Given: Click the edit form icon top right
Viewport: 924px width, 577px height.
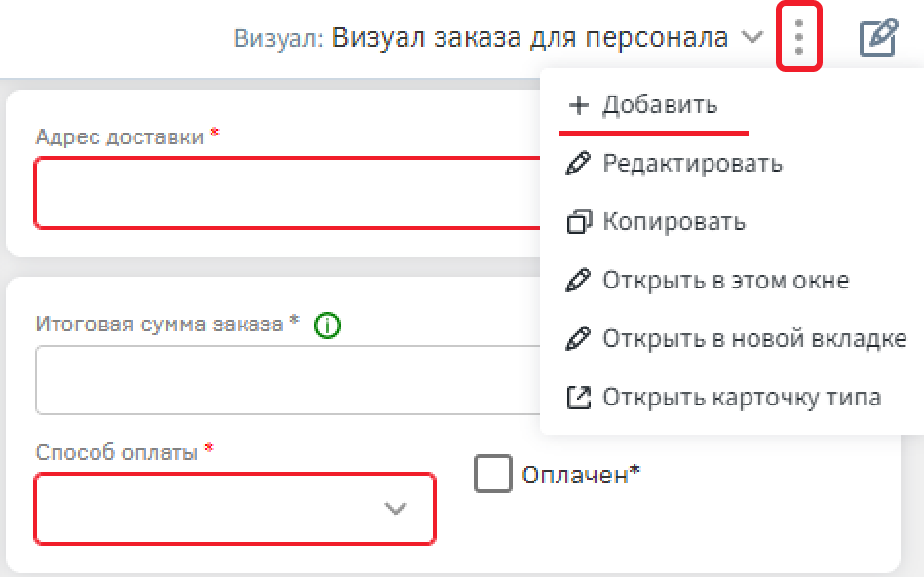Looking at the screenshot, I should click(x=877, y=39).
